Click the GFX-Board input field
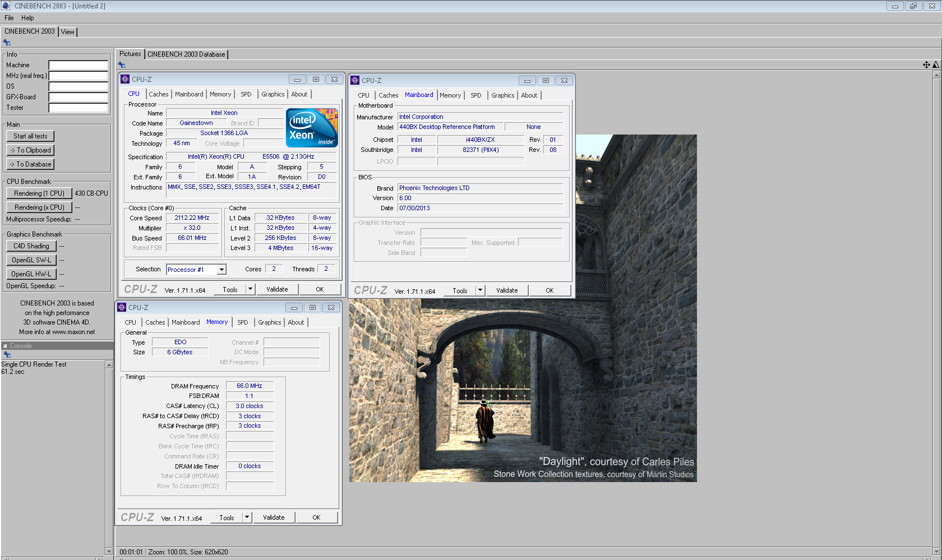 [x=78, y=97]
